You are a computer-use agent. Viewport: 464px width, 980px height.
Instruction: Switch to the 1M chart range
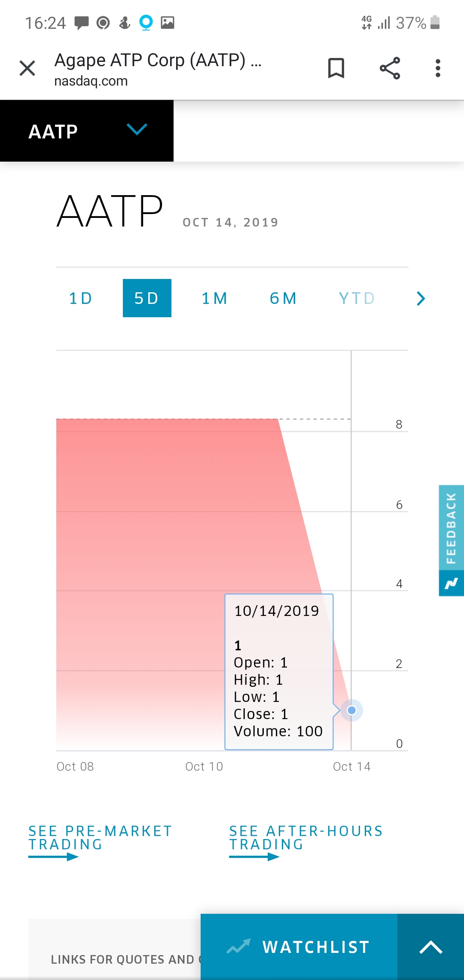(215, 298)
